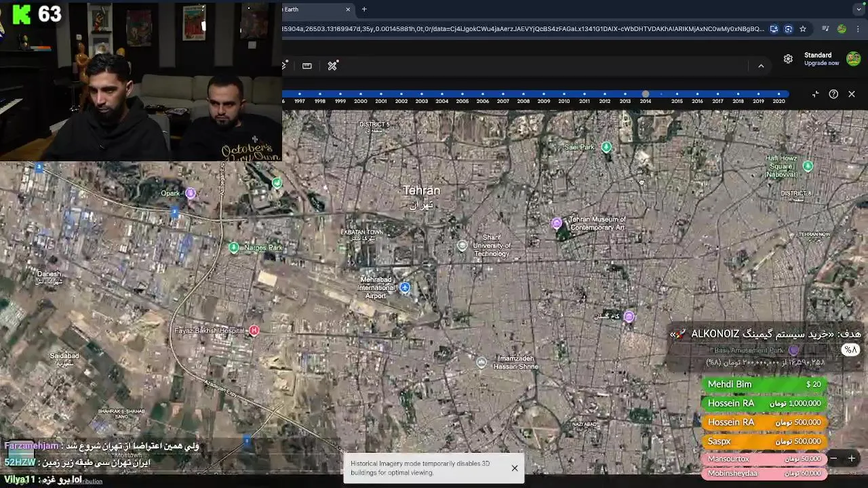Jump to 2015 on the timeline
This screenshot has height=488, width=868.
click(x=677, y=101)
